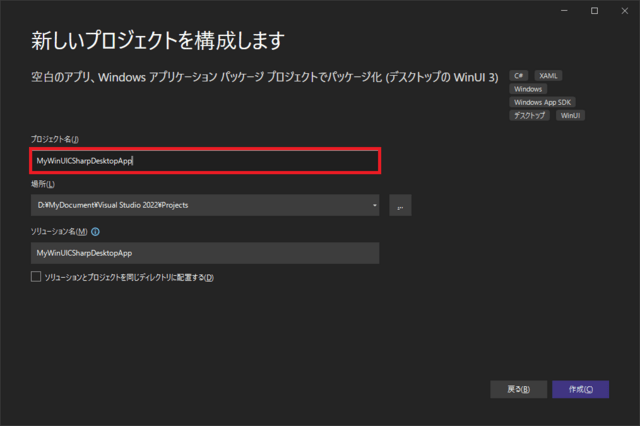The height and width of the screenshot is (426, 640).
Task: Click the XAML tag
Action: point(548,75)
